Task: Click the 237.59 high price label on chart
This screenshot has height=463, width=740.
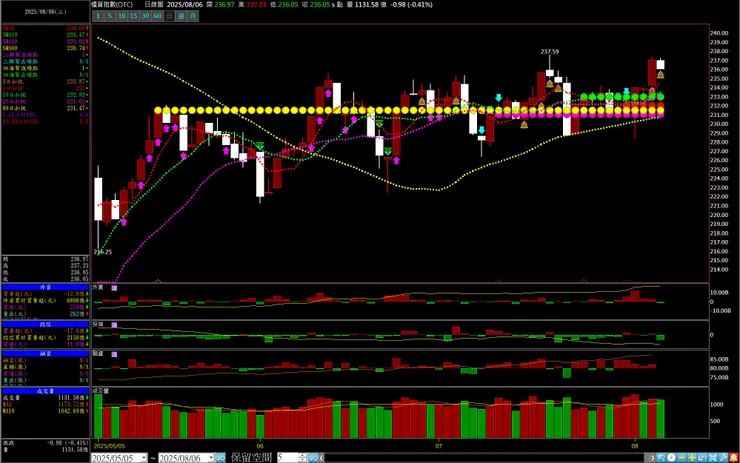Action: pos(550,51)
